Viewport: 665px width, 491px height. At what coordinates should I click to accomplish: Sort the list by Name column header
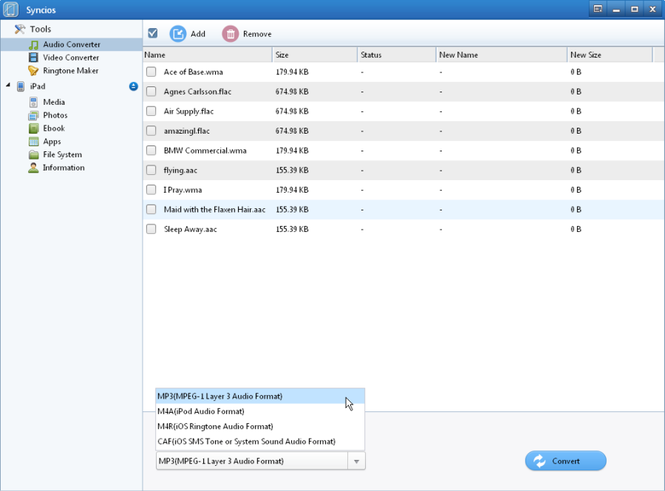pyautogui.click(x=206, y=55)
